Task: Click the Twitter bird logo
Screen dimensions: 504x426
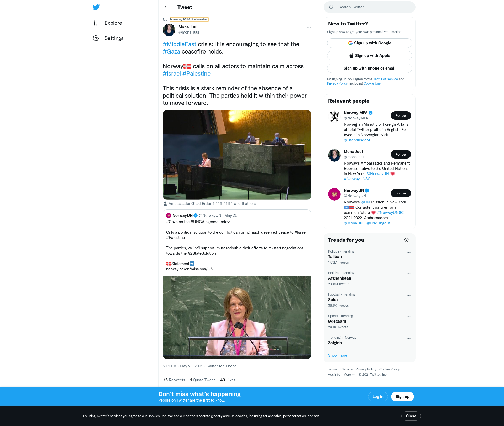Action: [x=96, y=7]
